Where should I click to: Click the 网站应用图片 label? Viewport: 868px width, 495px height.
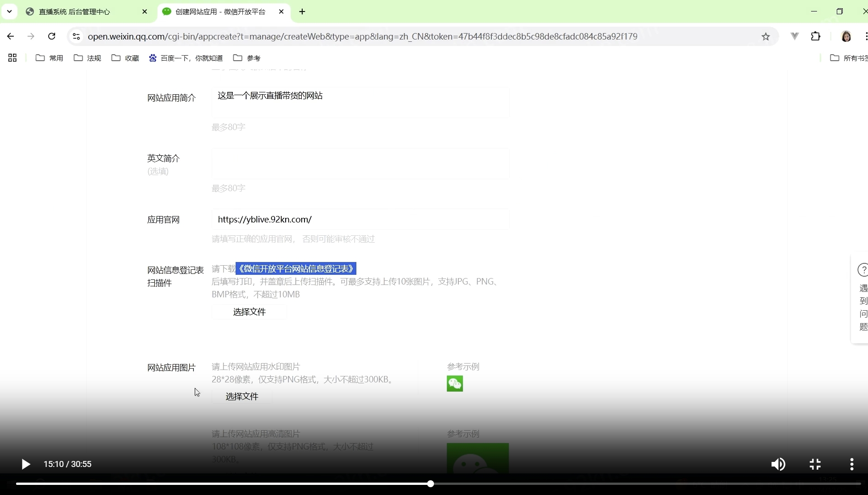(x=171, y=368)
